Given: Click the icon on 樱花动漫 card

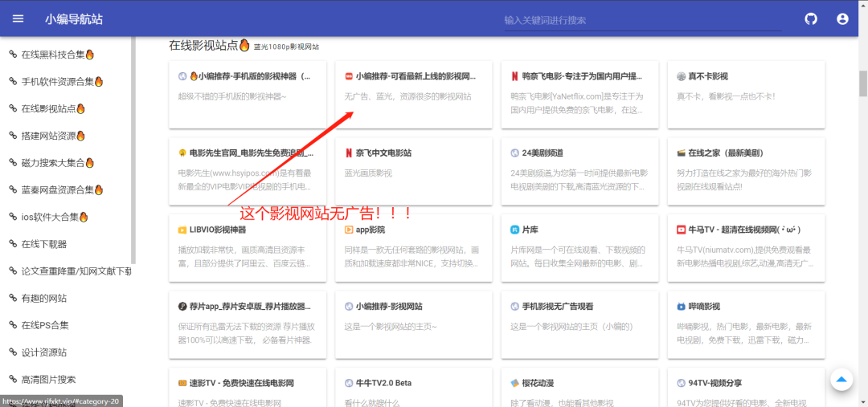Looking at the screenshot, I should 515,383.
